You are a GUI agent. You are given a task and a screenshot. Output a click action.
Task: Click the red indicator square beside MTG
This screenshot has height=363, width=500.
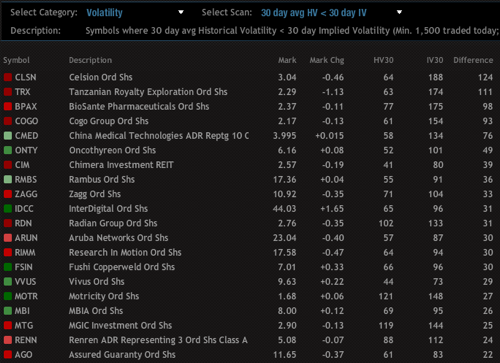[8, 326]
